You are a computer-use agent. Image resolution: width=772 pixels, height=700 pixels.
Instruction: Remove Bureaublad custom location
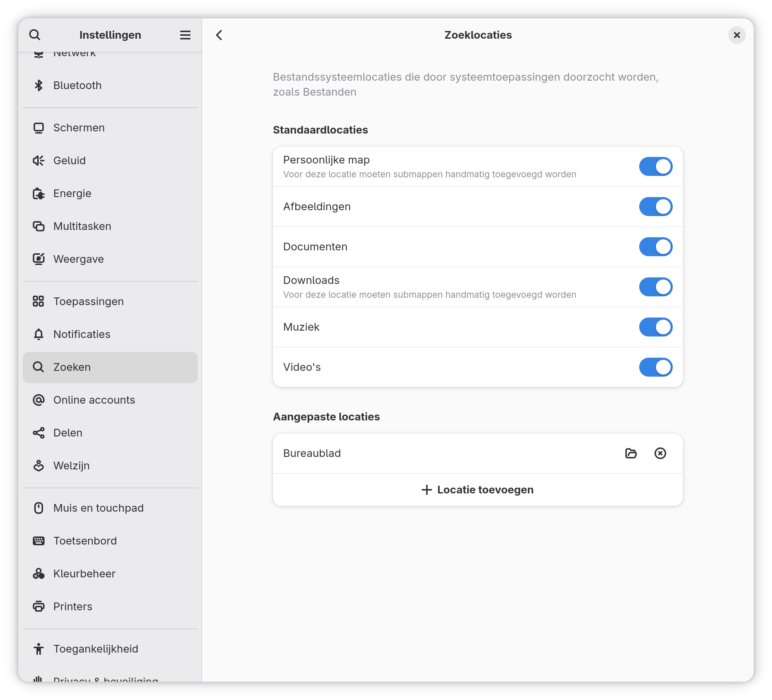(x=660, y=453)
